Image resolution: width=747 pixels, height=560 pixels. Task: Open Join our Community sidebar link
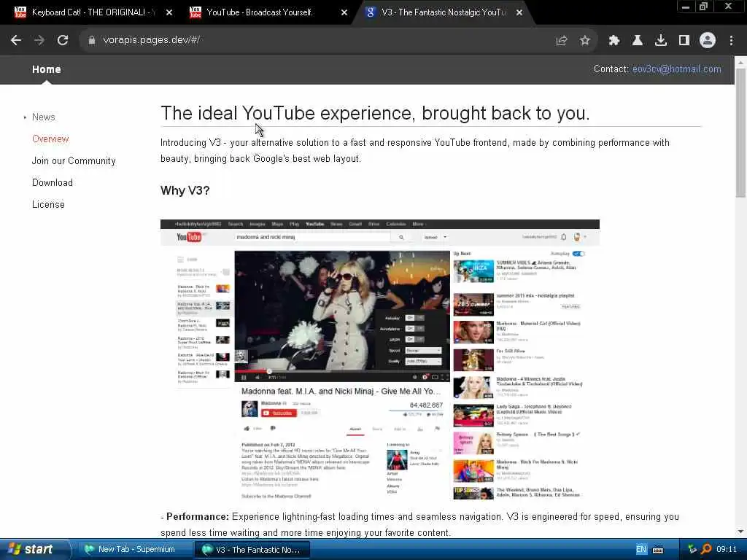[74, 161]
